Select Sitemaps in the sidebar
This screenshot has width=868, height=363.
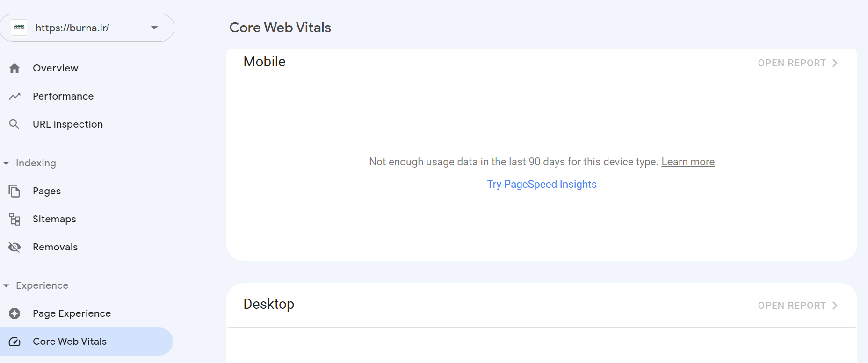(x=54, y=219)
